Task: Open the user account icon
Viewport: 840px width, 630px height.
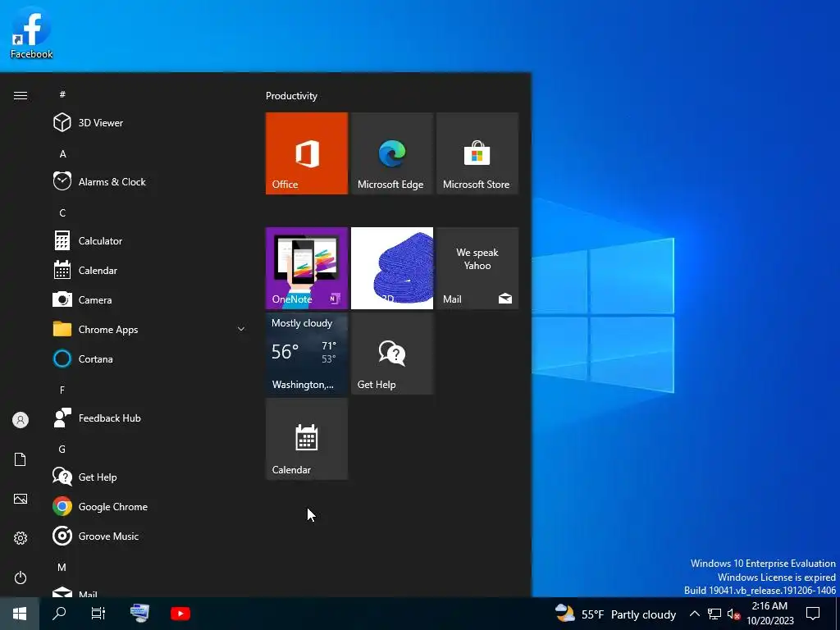Action: 21,420
